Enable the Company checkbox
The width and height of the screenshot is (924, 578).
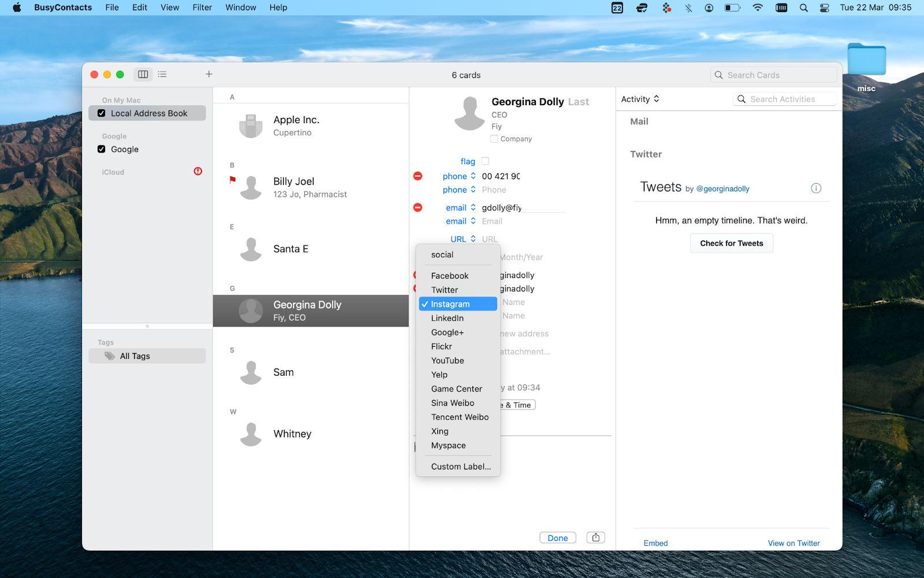click(494, 139)
